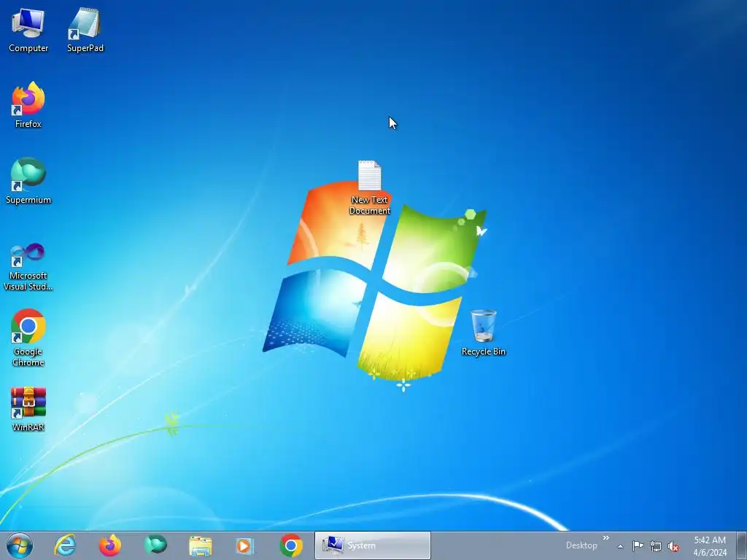Select the Google Chrome desktop shortcut

point(28,338)
